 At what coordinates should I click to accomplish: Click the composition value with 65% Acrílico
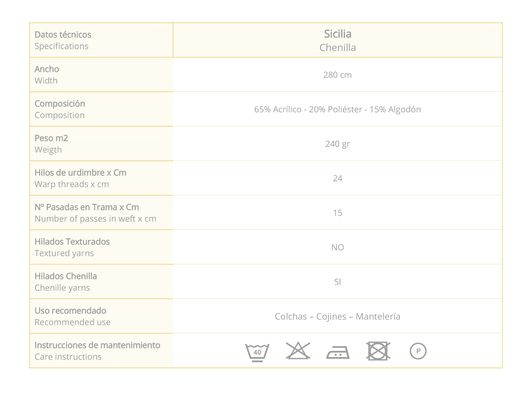pos(337,109)
